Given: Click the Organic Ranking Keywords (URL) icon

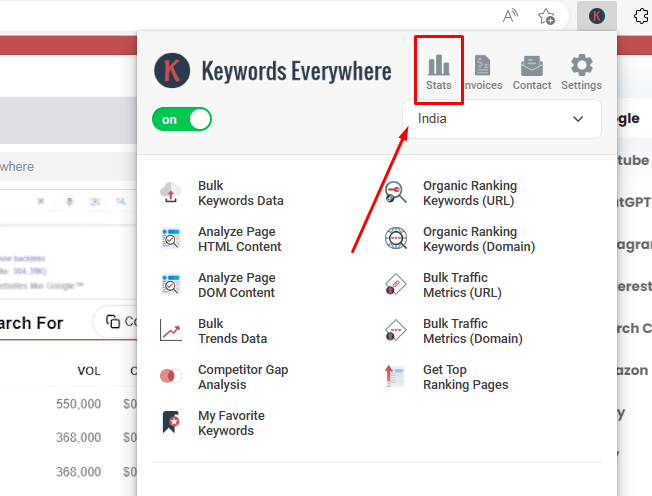Looking at the screenshot, I should point(395,192).
